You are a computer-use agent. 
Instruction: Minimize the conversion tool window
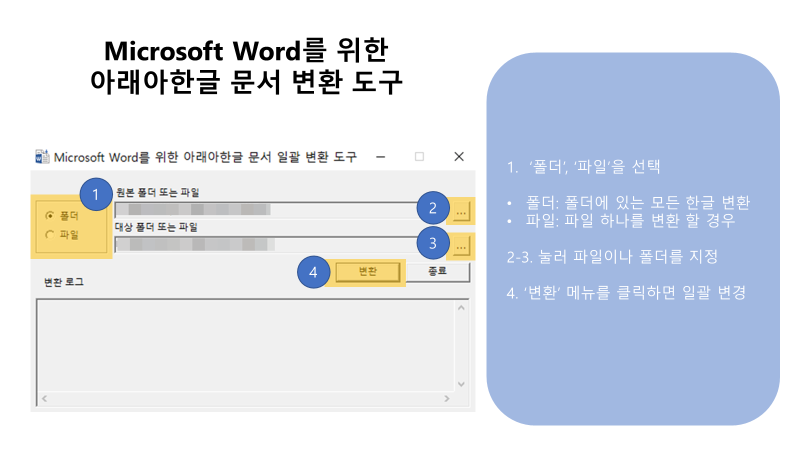click(381, 157)
